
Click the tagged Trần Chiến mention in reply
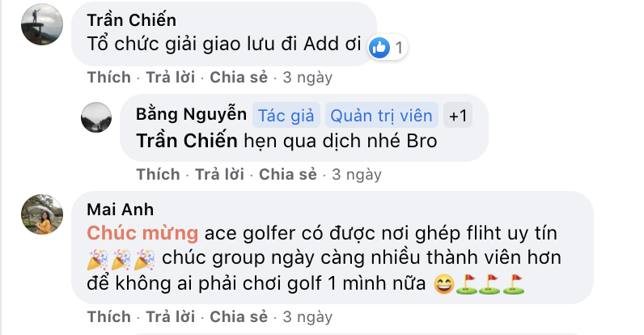pos(187,141)
